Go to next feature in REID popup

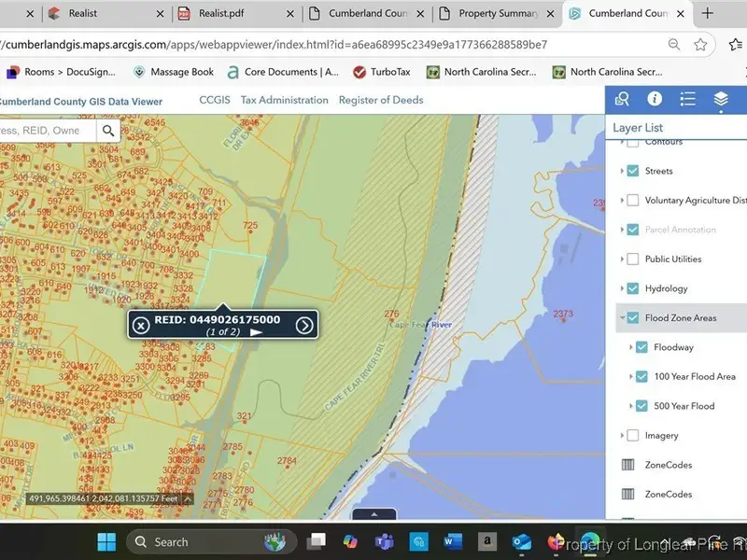[304, 325]
